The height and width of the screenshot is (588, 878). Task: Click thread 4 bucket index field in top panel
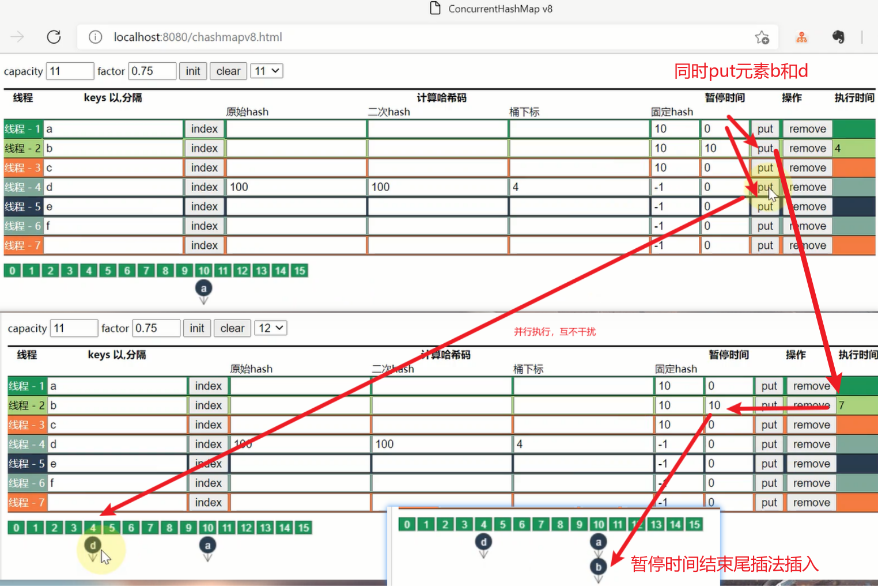point(578,187)
